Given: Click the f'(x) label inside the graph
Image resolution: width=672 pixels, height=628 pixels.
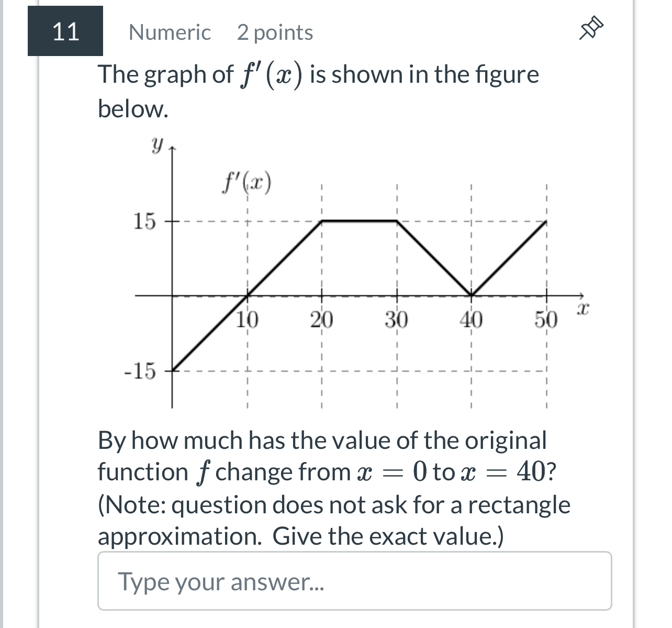Looking at the screenshot, I should (247, 182).
